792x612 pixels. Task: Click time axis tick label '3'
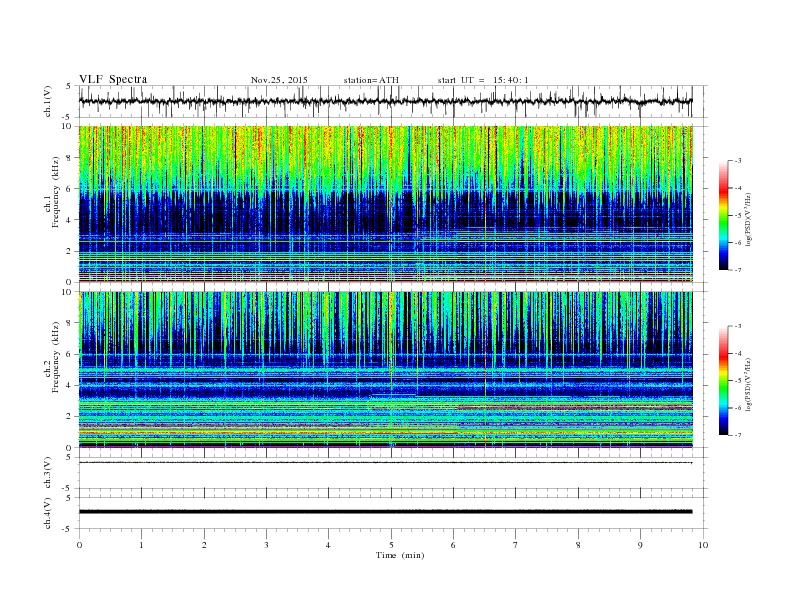tap(266, 545)
